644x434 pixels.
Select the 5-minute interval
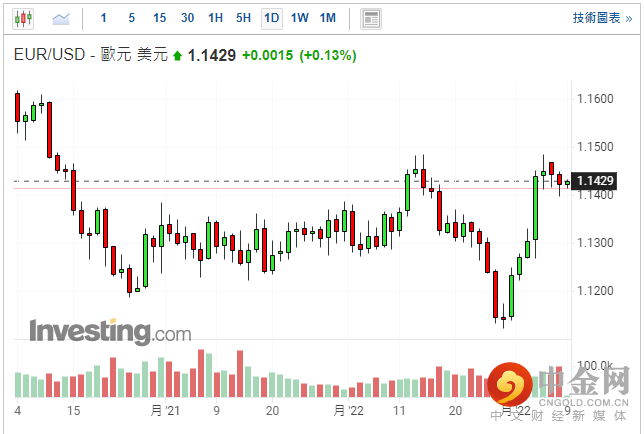pos(132,18)
